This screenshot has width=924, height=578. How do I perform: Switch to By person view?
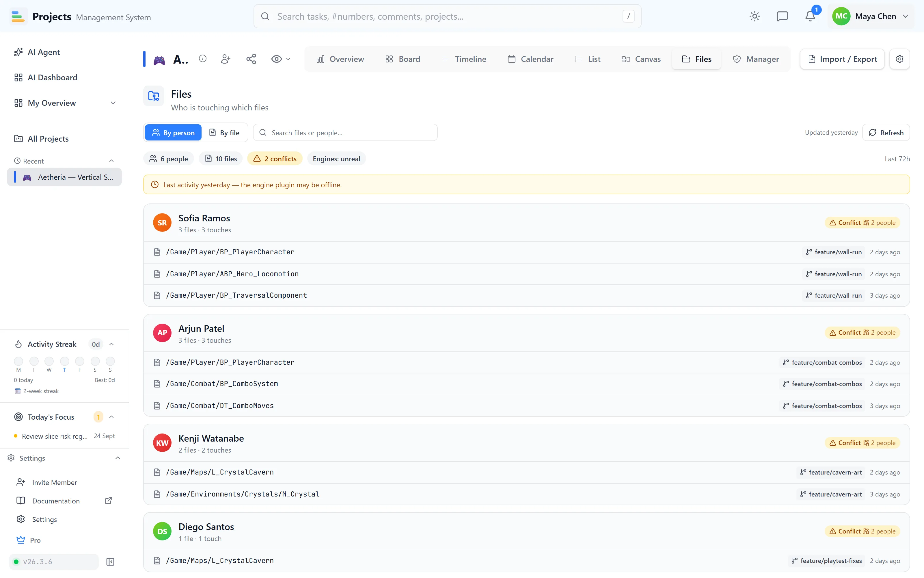(x=173, y=133)
